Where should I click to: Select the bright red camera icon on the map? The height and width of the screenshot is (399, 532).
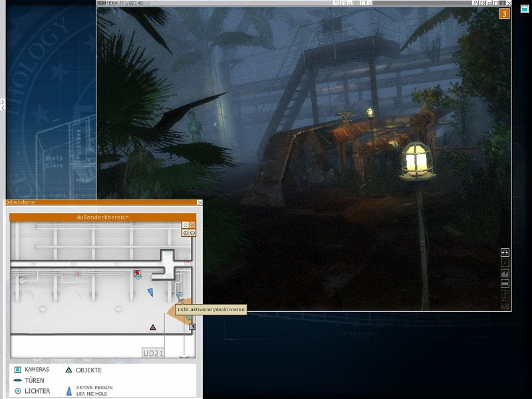(x=137, y=273)
